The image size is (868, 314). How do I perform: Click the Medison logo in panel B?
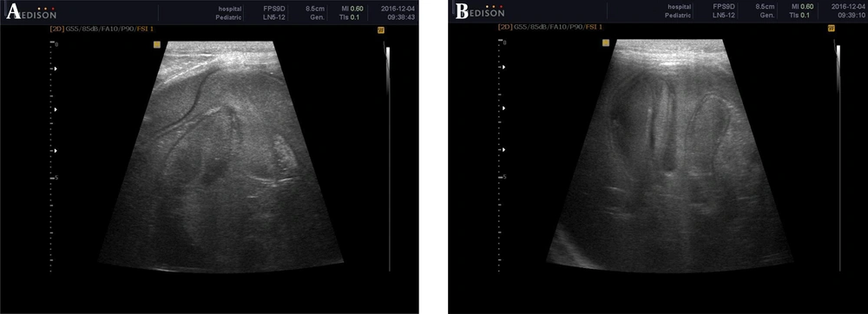[480, 11]
